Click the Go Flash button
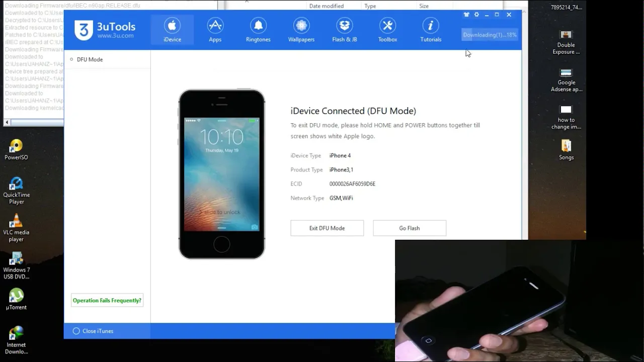 click(410, 228)
